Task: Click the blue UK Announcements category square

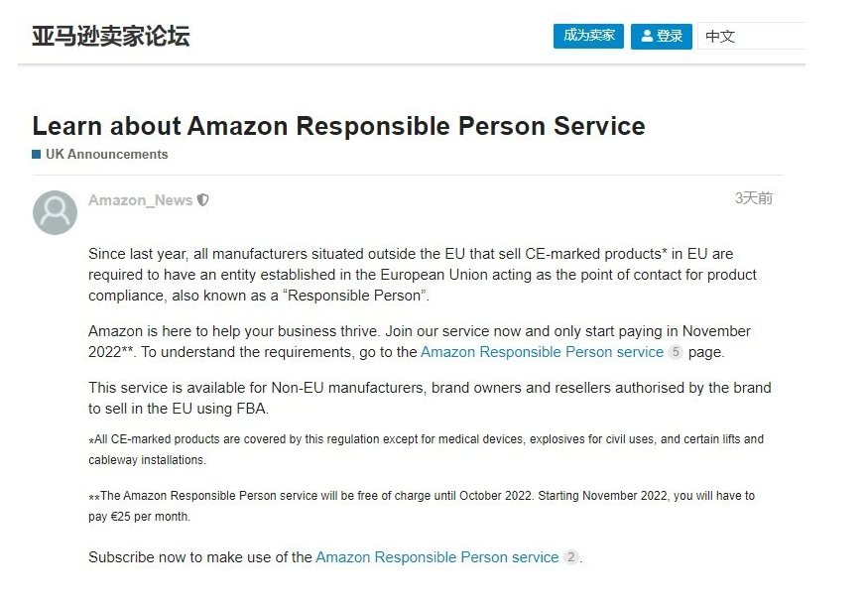Action: pos(37,155)
